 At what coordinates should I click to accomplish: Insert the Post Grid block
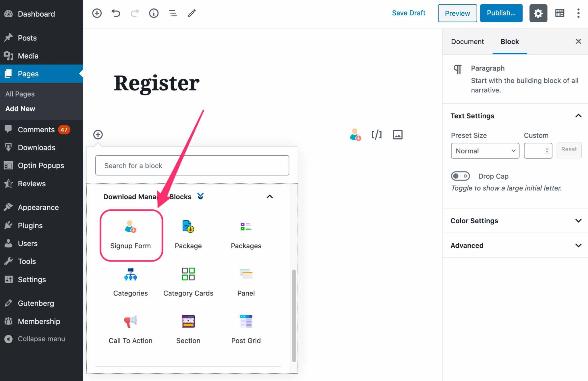coord(246,329)
